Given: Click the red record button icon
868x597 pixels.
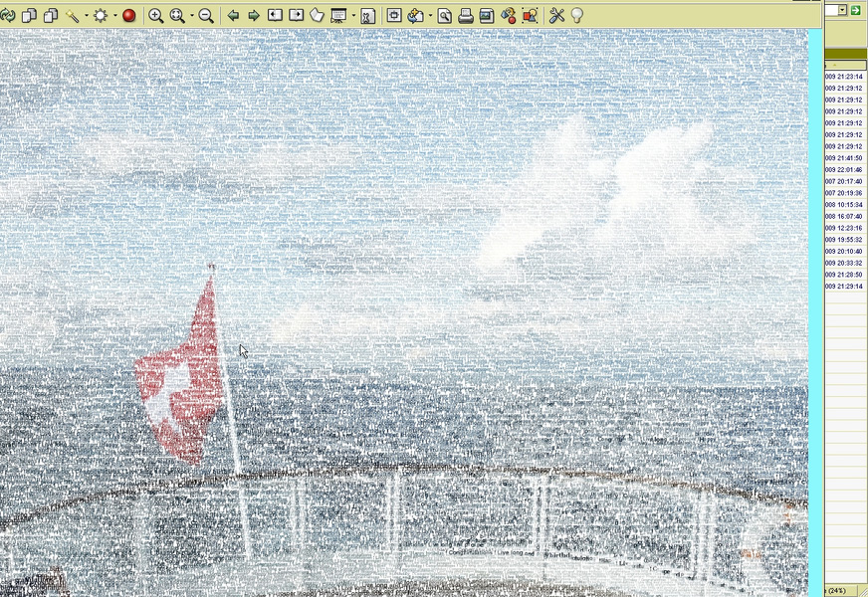Looking at the screenshot, I should tap(128, 15).
